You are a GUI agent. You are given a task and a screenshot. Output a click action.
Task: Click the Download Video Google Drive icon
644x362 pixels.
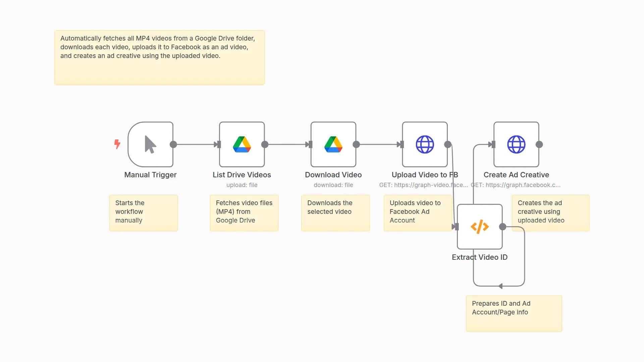tap(333, 144)
